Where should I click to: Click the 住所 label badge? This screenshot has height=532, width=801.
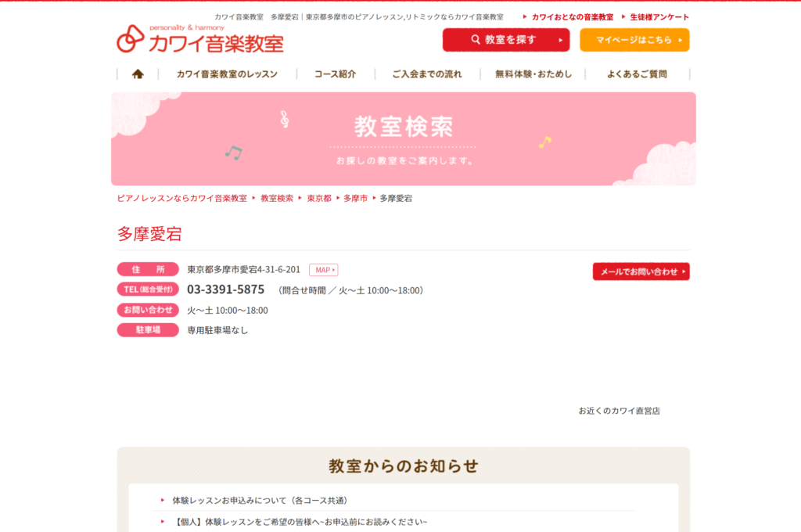pyautogui.click(x=148, y=269)
